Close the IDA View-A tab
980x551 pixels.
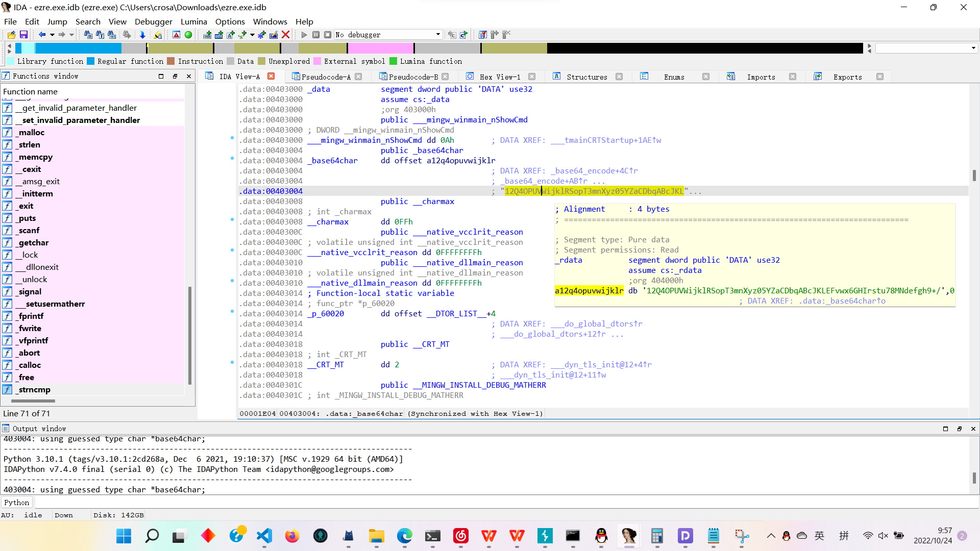tap(271, 76)
